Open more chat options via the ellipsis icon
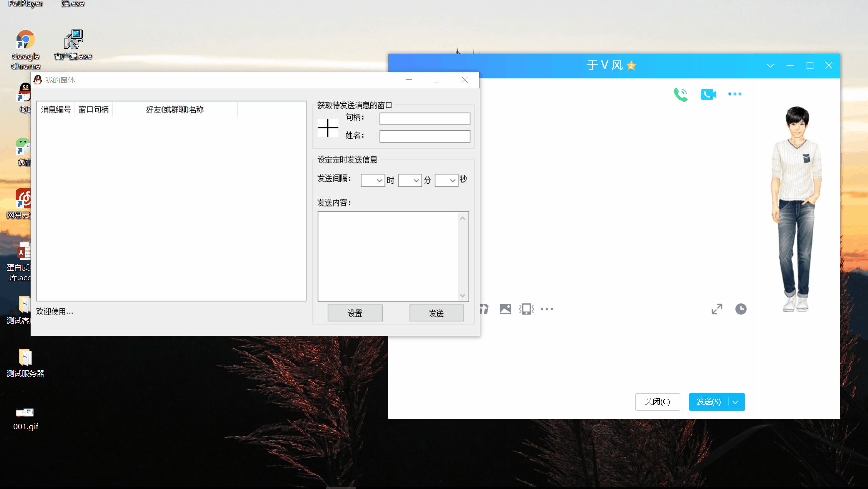The width and height of the screenshot is (868, 489). click(735, 94)
